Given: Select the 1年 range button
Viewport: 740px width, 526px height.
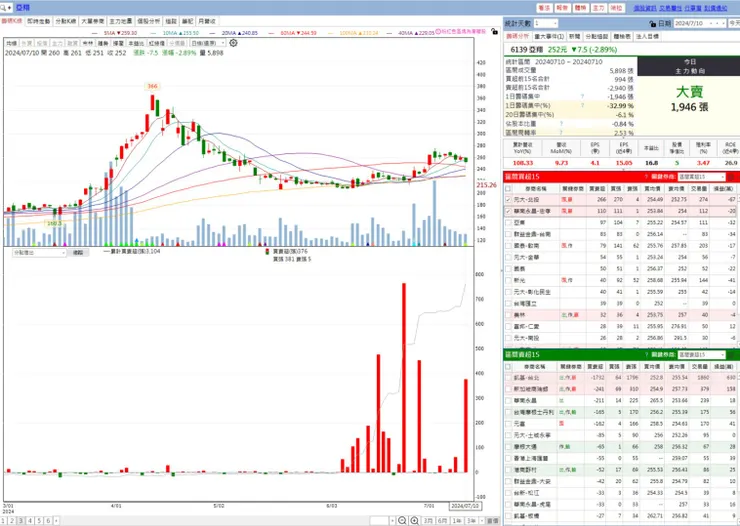Looking at the screenshot, I should click(457, 521).
